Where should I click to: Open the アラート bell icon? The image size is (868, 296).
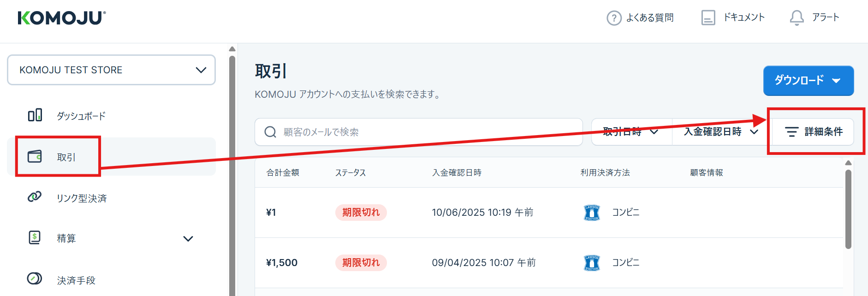pos(797,18)
